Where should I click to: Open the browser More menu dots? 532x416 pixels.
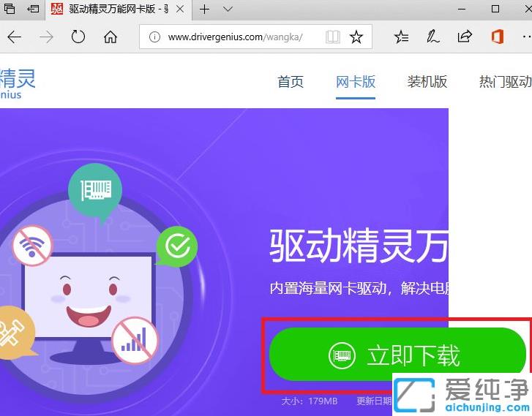pos(527,37)
